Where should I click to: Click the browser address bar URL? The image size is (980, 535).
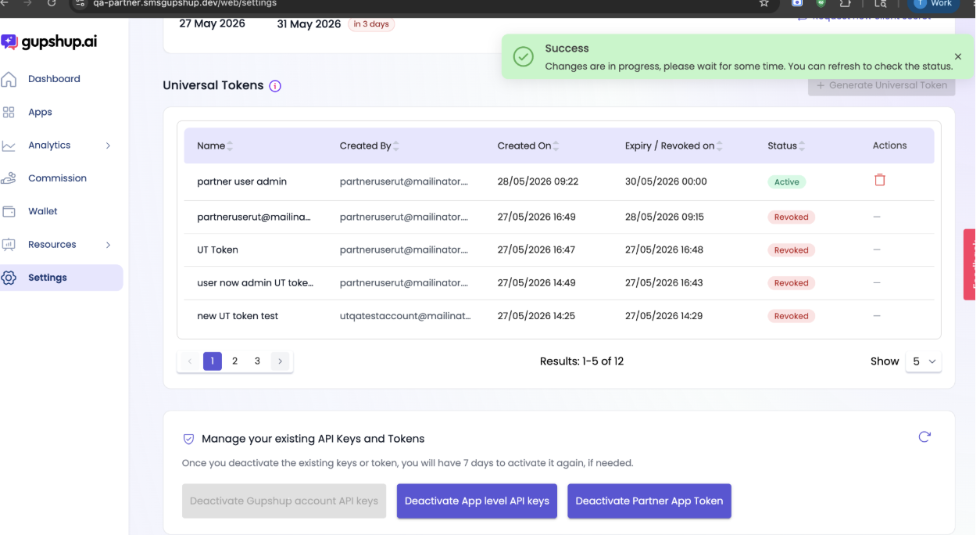[x=184, y=3]
